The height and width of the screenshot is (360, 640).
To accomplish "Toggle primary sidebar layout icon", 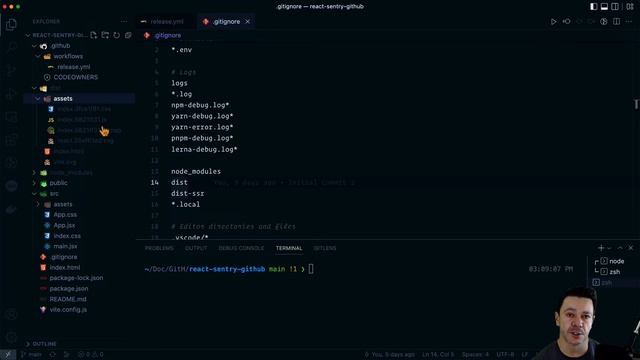I will pos(593,7).
